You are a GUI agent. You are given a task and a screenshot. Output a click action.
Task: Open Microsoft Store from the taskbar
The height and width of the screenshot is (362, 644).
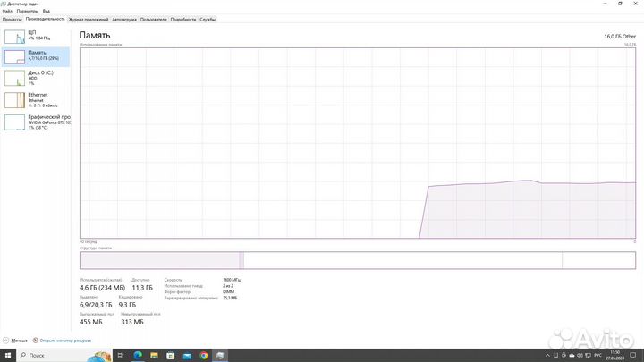171,355
